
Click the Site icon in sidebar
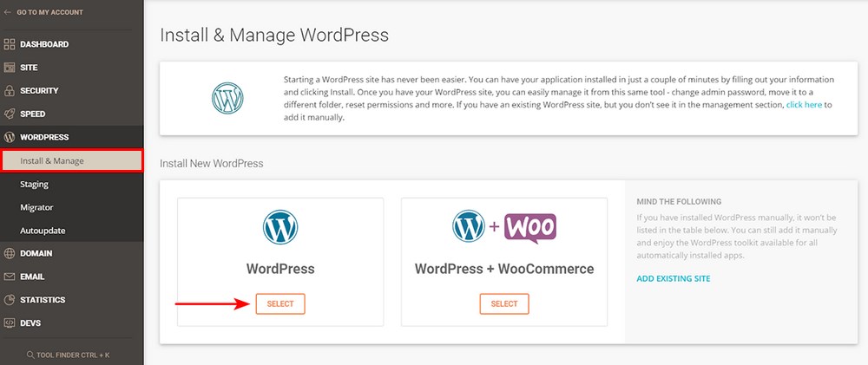click(10, 68)
